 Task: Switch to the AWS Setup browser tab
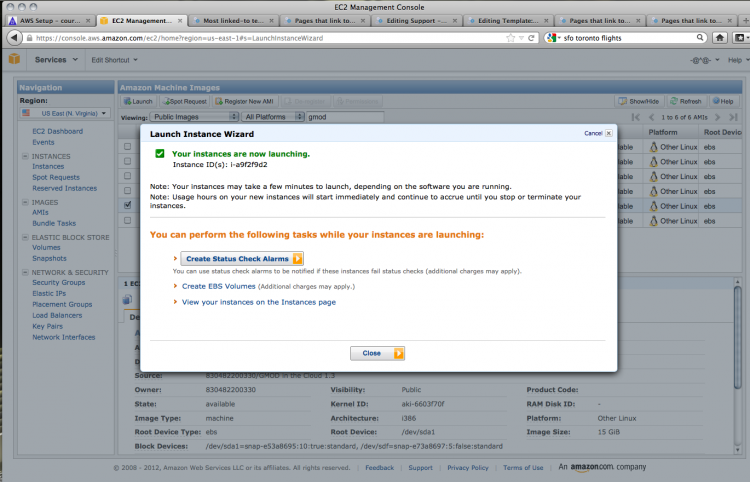[x=50, y=21]
